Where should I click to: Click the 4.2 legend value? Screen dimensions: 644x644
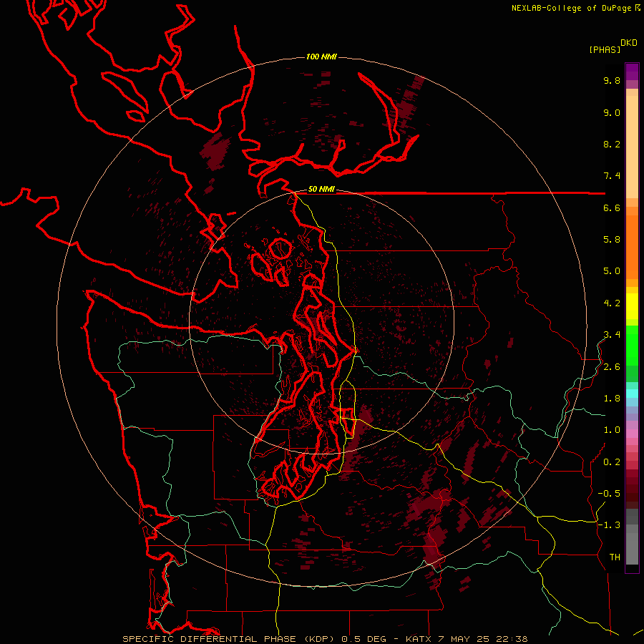[x=612, y=303]
